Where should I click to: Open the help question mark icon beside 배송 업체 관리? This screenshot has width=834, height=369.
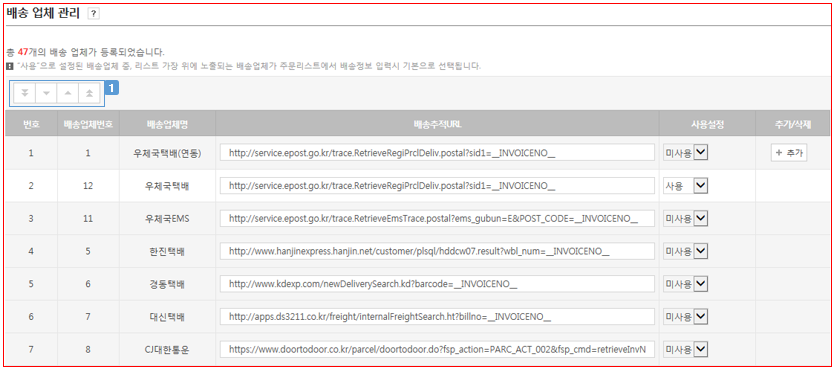point(93,14)
